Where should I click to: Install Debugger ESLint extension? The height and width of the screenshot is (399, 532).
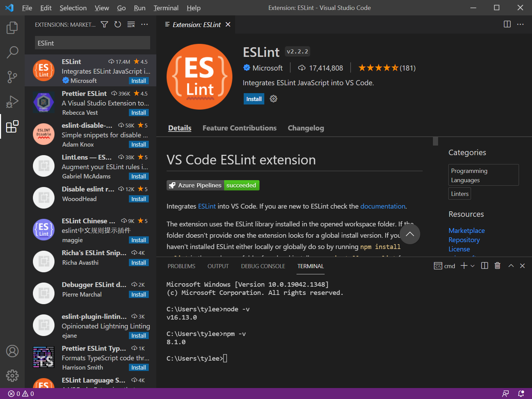tap(139, 295)
